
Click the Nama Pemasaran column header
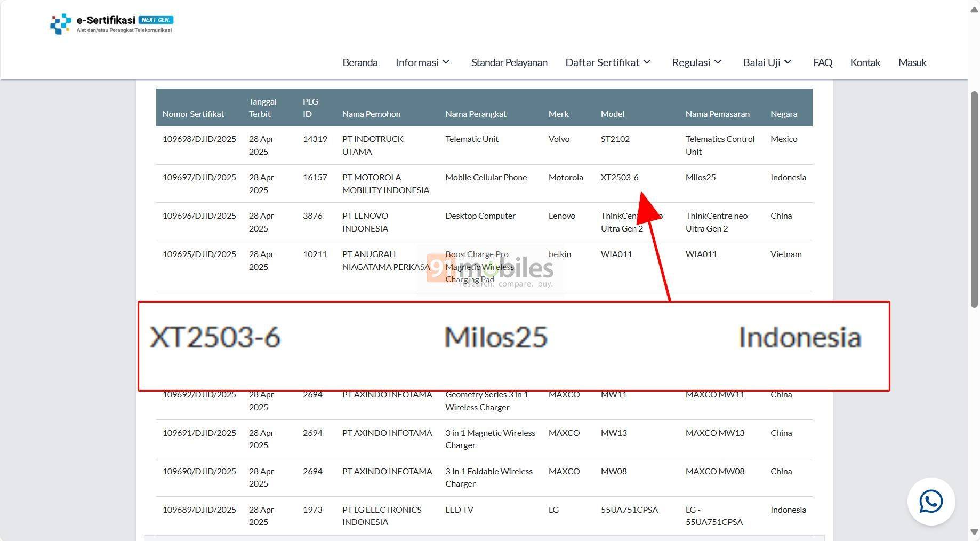pos(717,114)
